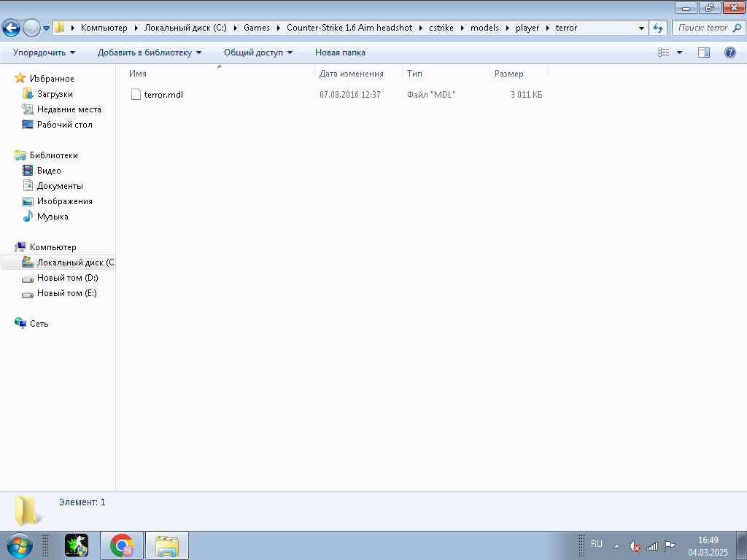Go to cstrike in the address path

point(441,28)
